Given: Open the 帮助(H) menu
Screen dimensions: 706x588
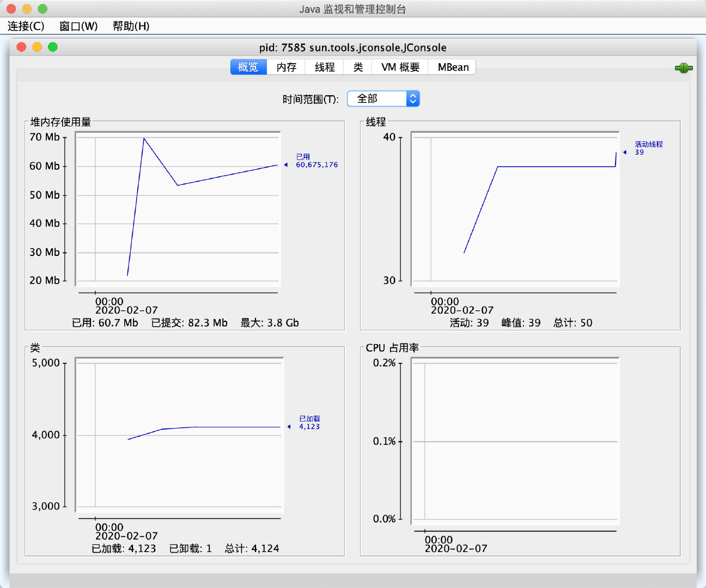Looking at the screenshot, I should click(x=131, y=26).
